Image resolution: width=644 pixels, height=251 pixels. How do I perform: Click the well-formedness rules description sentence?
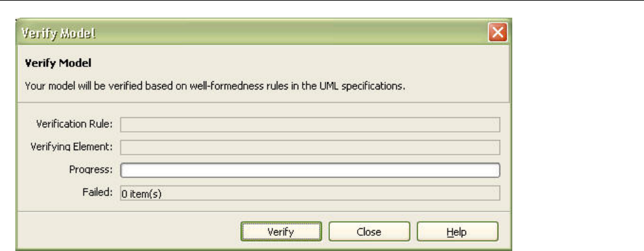(215, 86)
